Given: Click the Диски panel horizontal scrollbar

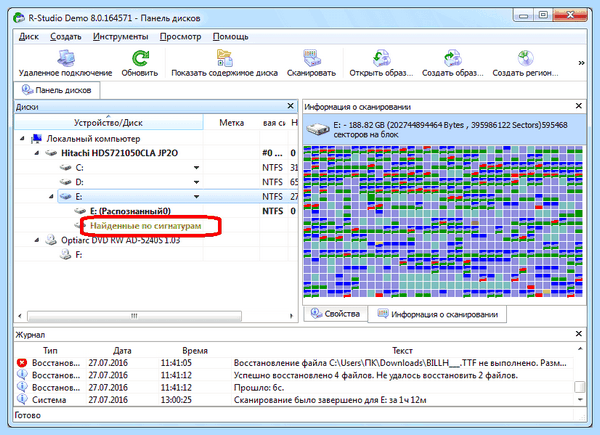Looking at the screenshot, I should click(135, 316).
